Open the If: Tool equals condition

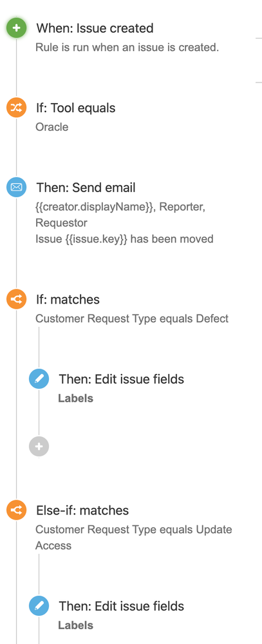76,108
